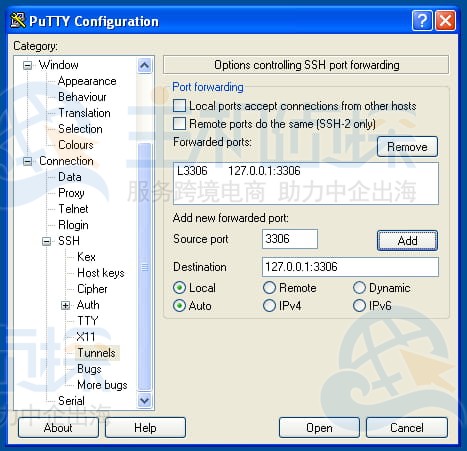Close the PuTTY Configuration window
Viewport: 467px width, 451px height.
(445, 21)
